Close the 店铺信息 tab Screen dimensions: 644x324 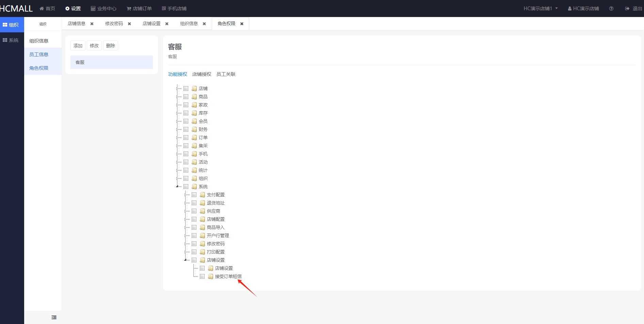[92, 24]
